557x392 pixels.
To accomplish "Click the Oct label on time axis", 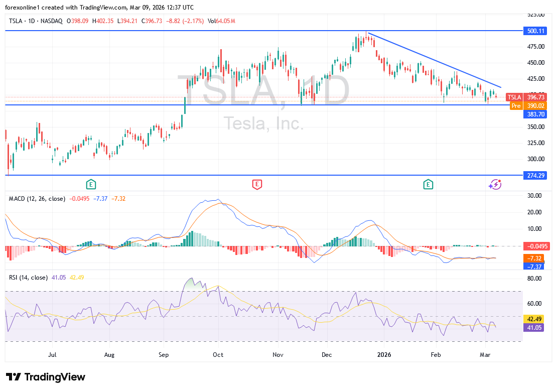I will click(218, 354).
